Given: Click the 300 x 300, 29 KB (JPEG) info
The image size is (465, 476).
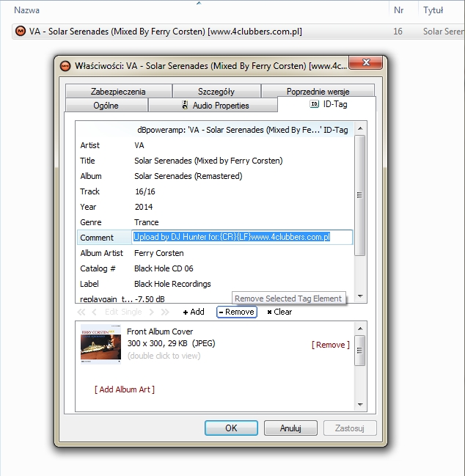Looking at the screenshot, I should pos(171,344).
